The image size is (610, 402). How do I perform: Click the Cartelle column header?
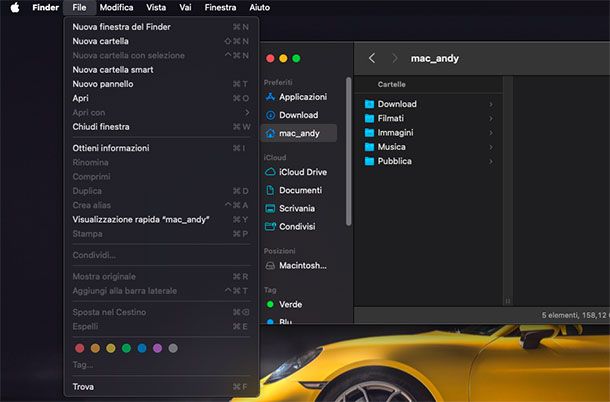[392, 84]
